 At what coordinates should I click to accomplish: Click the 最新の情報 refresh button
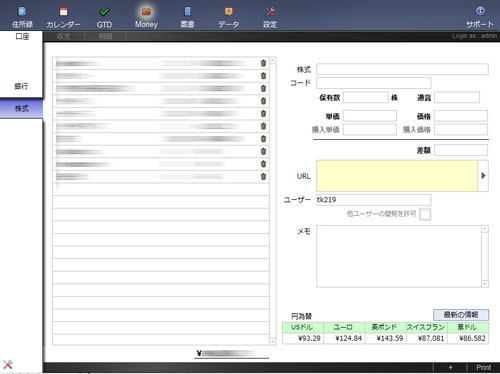click(461, 315)
